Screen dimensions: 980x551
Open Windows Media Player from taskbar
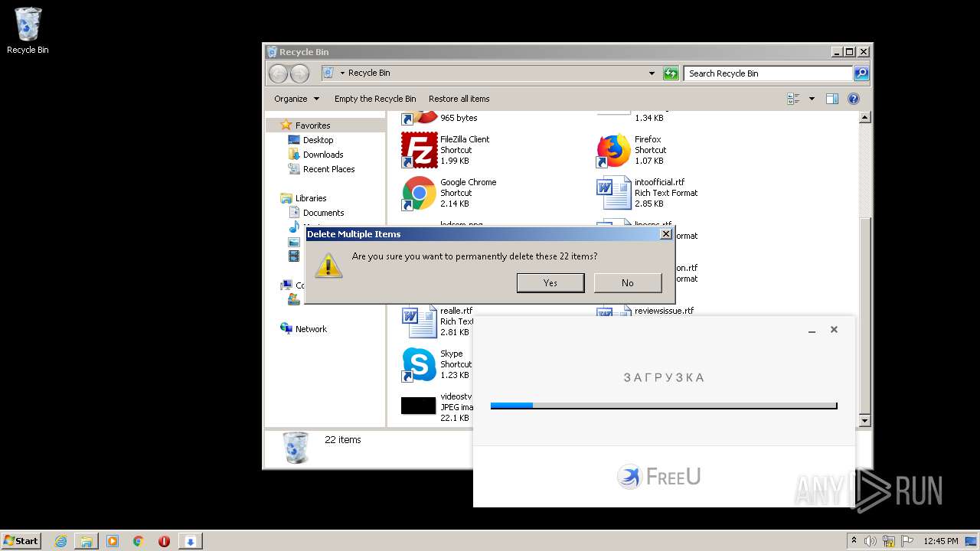(113, 541)
